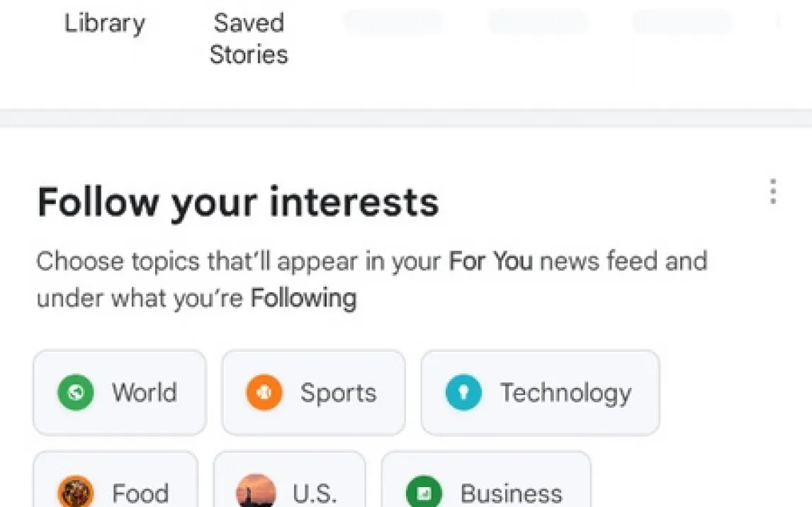Click the "Follow your interests" heading

[x=238, y=202]
